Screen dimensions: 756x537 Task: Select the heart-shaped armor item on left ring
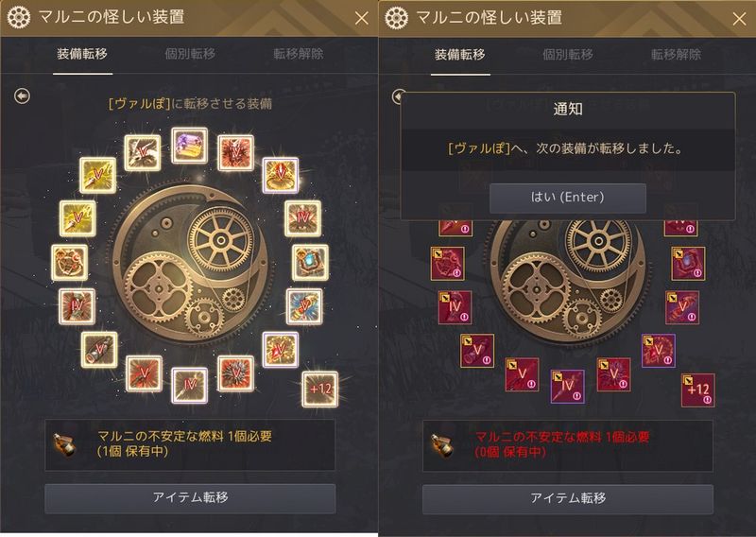coord(70,263)
